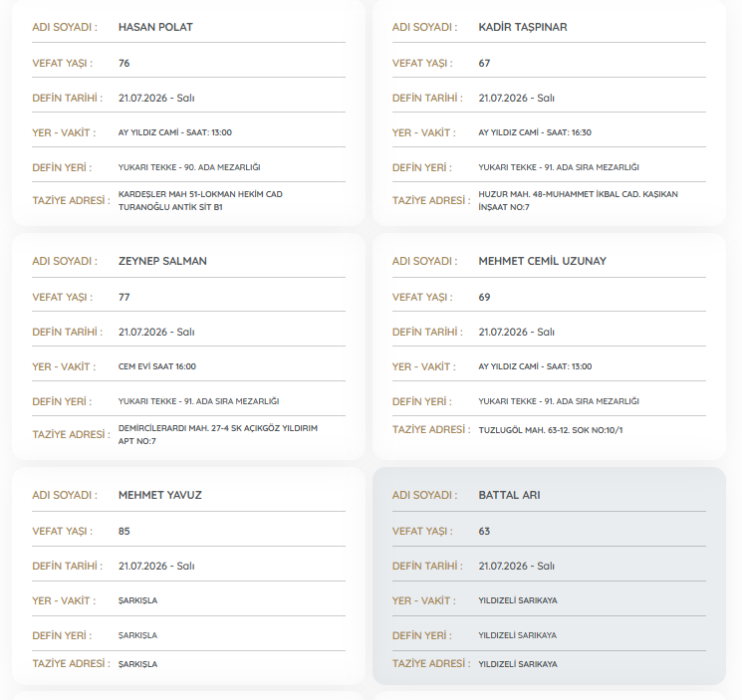Select the name MEHMET YAVUZ

pyautogui.click(x=160, y=495)
